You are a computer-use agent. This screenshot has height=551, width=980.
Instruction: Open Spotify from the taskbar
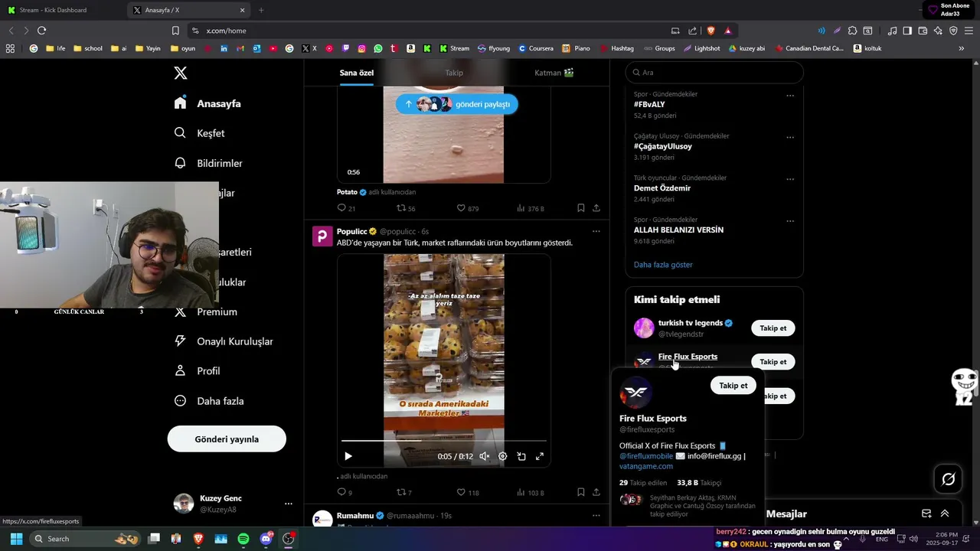click(x=243, y=539)
